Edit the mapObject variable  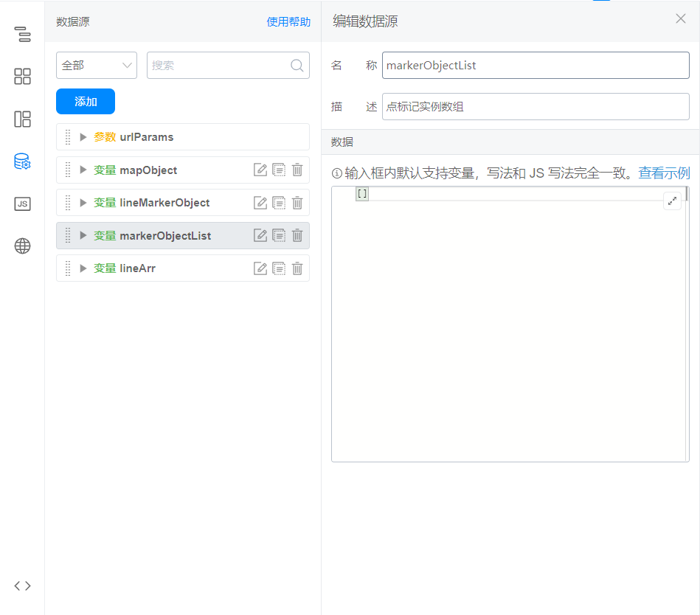260,170
